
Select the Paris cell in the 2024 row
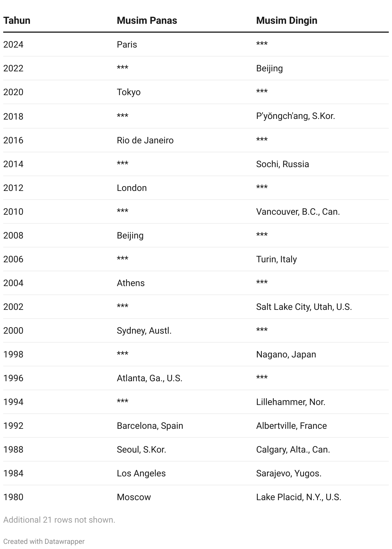(127, 44)
